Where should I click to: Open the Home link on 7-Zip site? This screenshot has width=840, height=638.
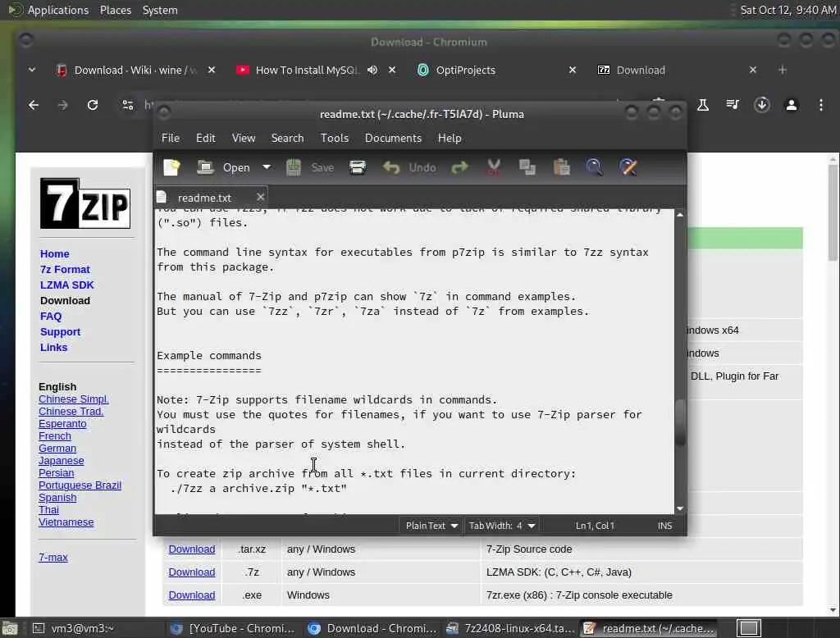tap(55, 254)
